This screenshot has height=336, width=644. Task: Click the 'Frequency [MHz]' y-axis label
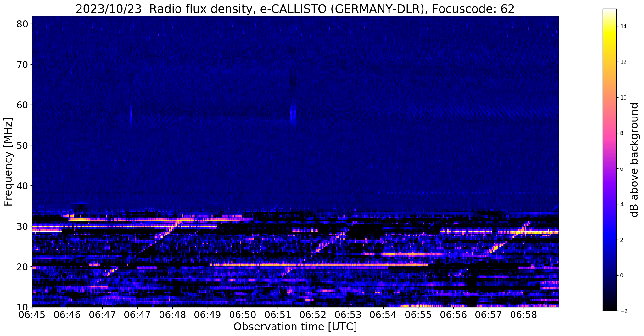(x=8, y=162)
